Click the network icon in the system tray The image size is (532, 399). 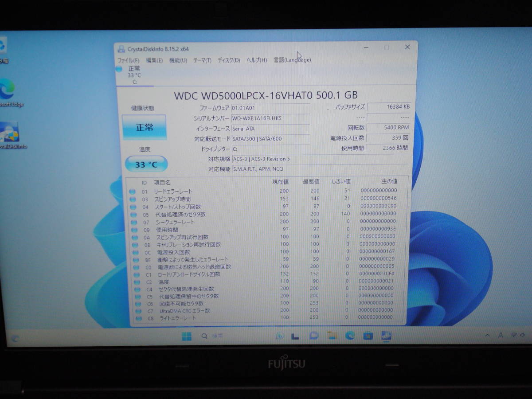pyautogui.click(x=514, y=335)
